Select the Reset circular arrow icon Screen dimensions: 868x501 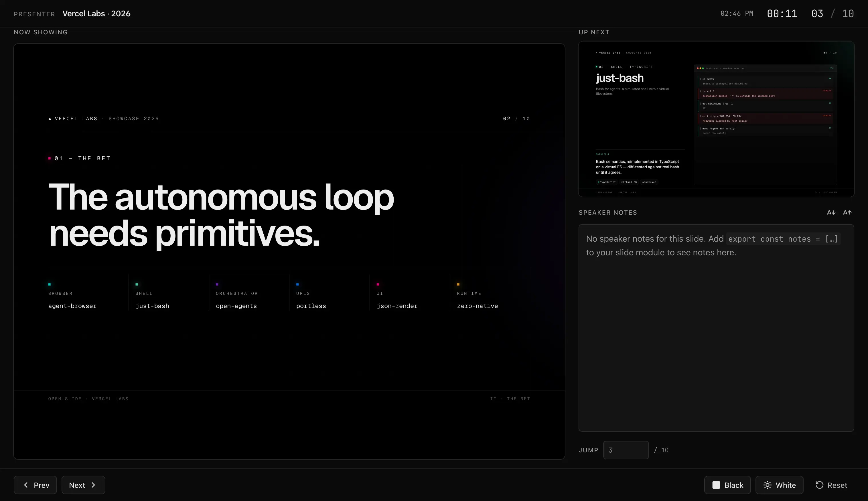tap(820, 485)
